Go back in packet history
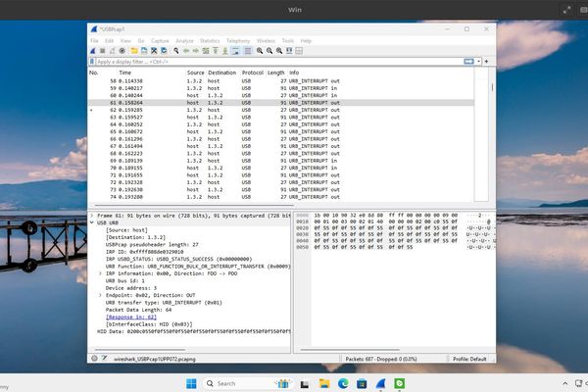The height and width of the screenshot is (392, 588). coord(186,51)
